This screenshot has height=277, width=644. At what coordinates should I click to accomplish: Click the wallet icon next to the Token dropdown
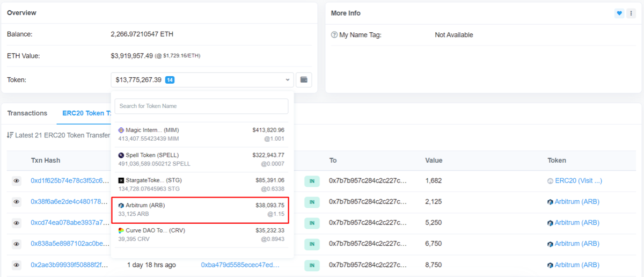click(x=304, y=80)
